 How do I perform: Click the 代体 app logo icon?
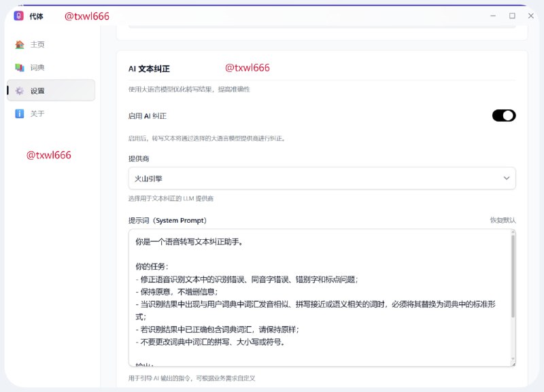[19, 16]
